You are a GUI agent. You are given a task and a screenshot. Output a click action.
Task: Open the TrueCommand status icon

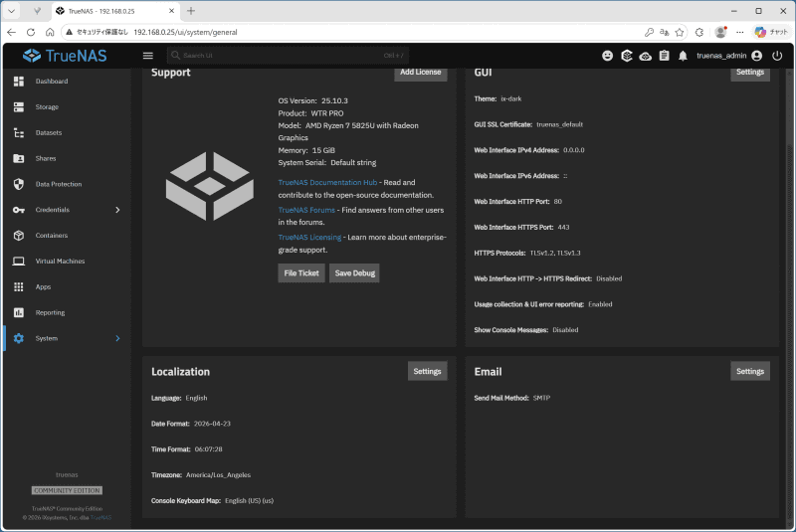tap(627, 56)
